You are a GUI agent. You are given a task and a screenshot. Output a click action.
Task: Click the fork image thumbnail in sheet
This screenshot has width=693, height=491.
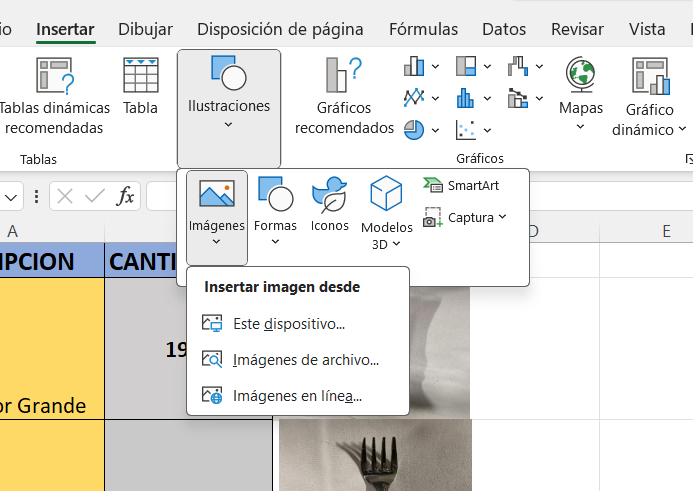pos(375,455)
